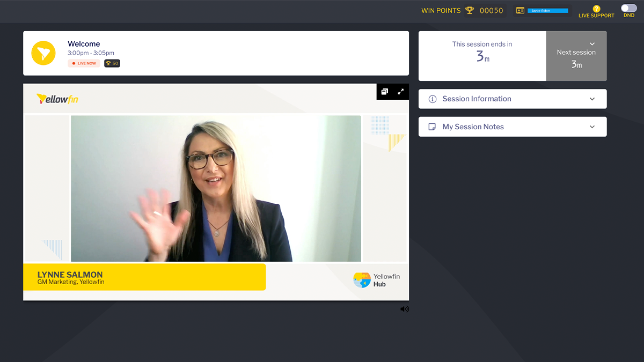Click the Next session panel
The image size is (644, 362).
tap(576, 56)
